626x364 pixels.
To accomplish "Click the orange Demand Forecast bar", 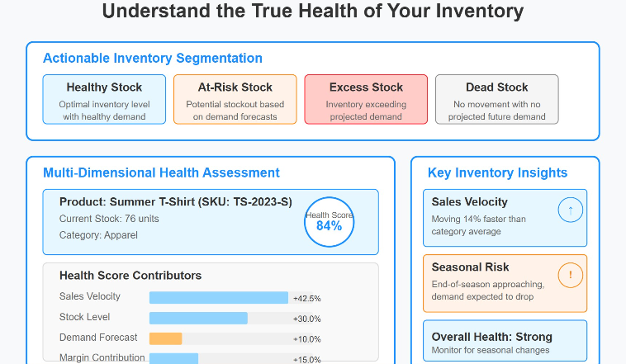I will 165,338.
